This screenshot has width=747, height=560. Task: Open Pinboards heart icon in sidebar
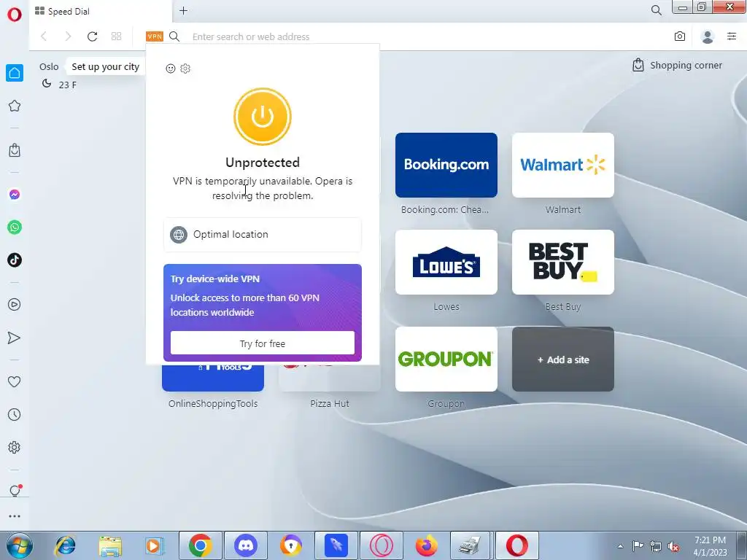tap(15, 381)
